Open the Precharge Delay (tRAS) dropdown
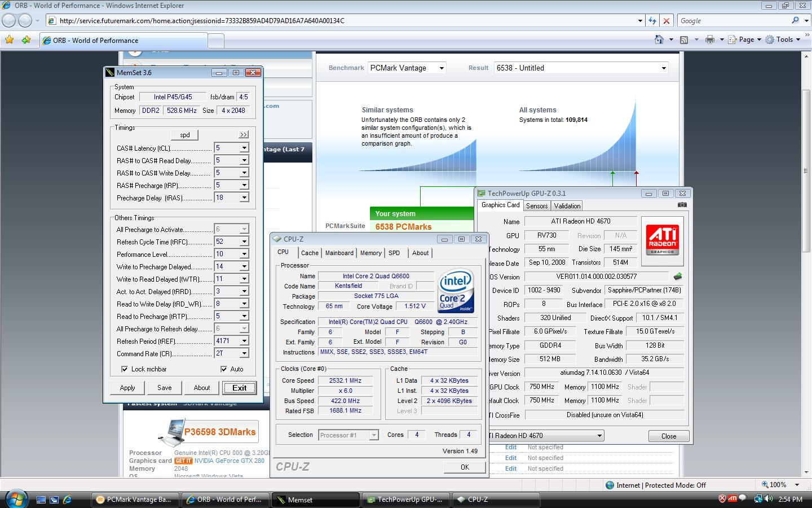 [x=244, y=198]
